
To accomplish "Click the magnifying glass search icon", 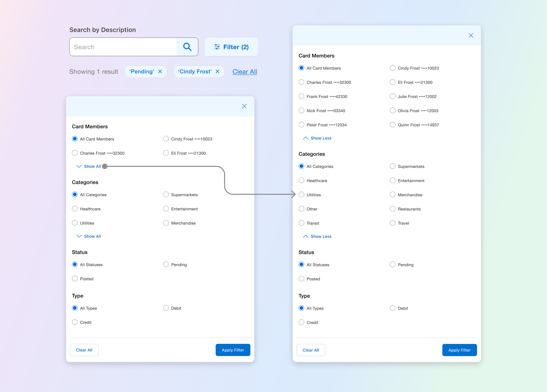I will (x=187, y=47).
